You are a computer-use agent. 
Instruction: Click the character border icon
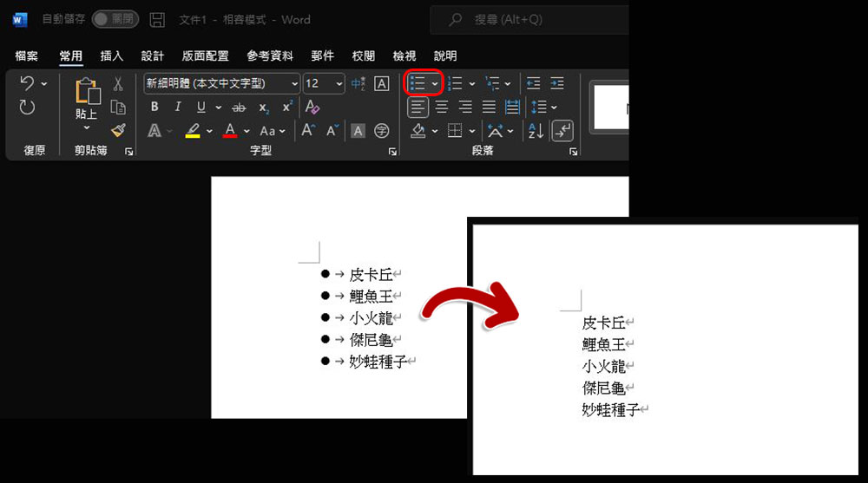[x=381, y=83]
